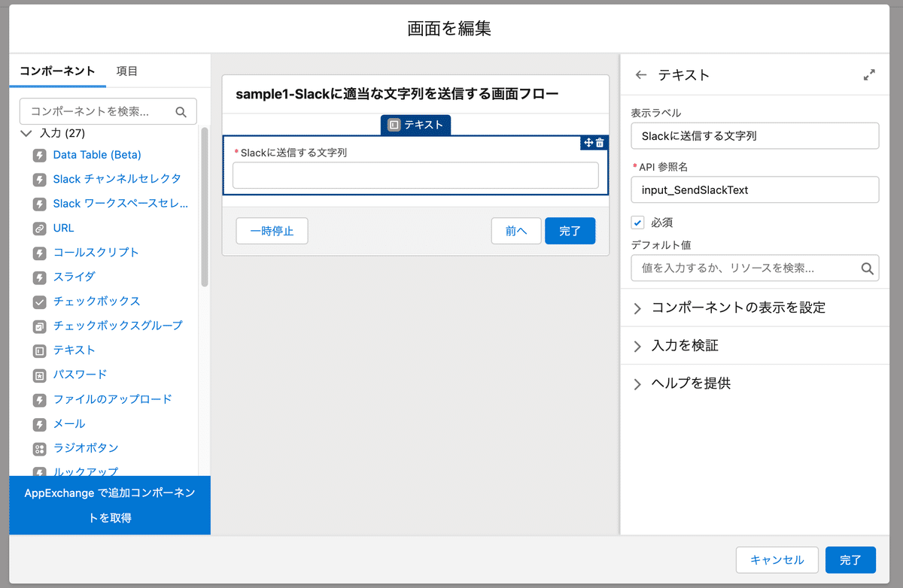Click the blue 完了 button in canvas footer

click(570, 231)
